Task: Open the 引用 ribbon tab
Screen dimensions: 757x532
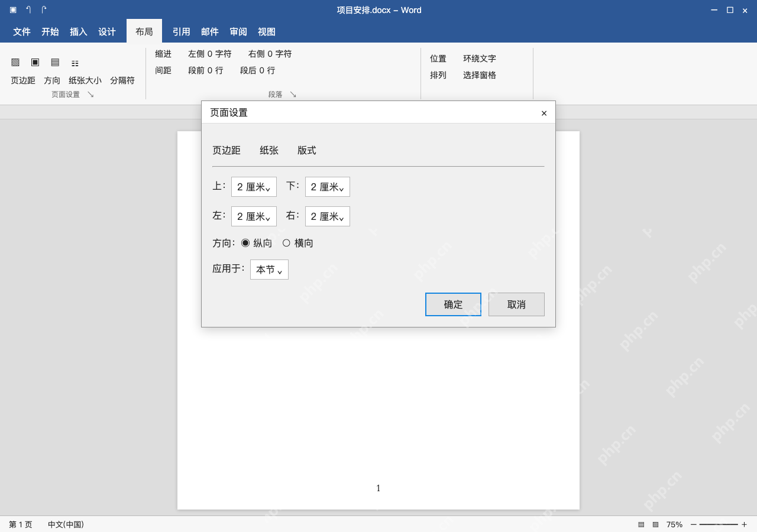Action: pos(182,32)
